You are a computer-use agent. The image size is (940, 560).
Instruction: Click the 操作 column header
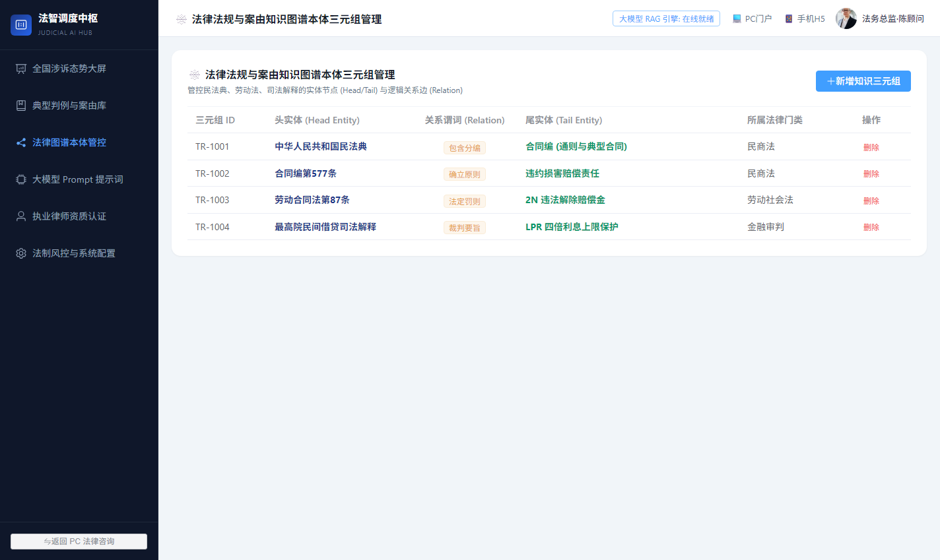(x=871, y=120)
